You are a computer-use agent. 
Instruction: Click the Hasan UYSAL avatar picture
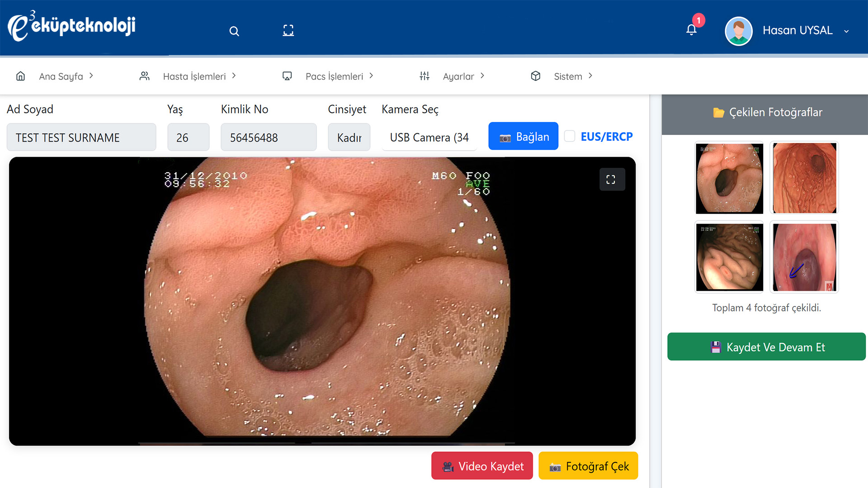(738, 31)
